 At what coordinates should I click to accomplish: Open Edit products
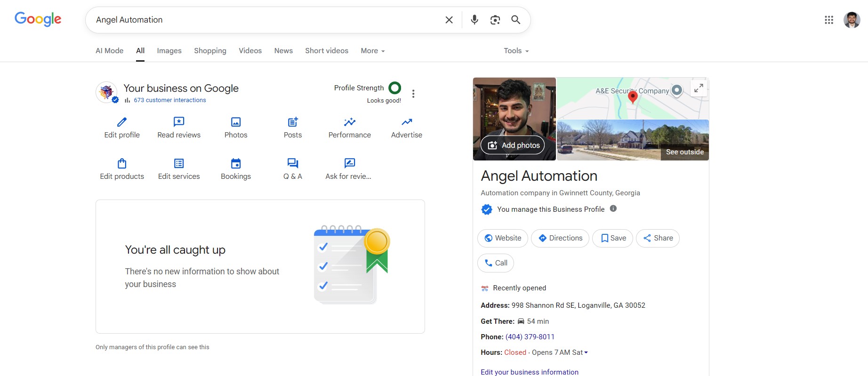(122, 169)
